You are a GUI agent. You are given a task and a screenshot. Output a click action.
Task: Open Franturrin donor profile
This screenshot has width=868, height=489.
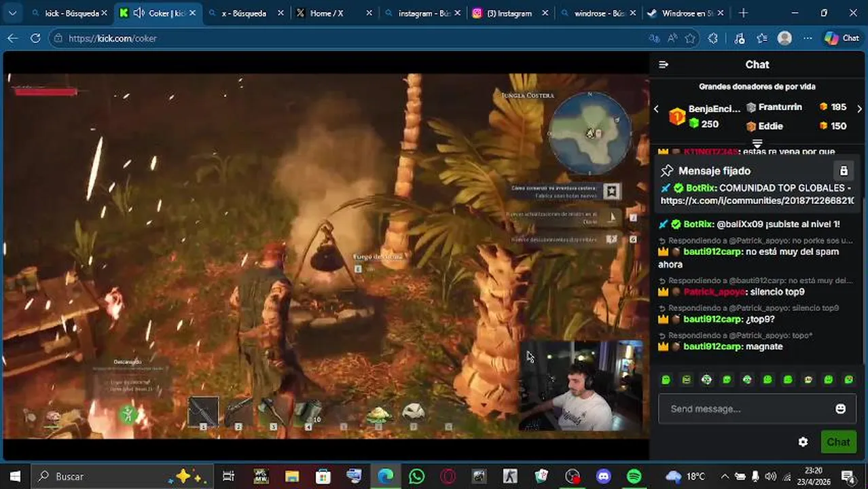(780, 107)
